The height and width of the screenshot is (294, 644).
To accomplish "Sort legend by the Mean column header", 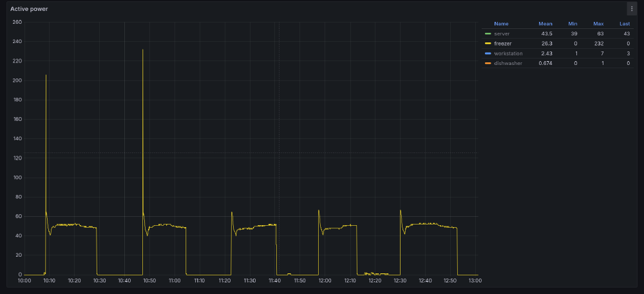I will (x=545, y=24).
